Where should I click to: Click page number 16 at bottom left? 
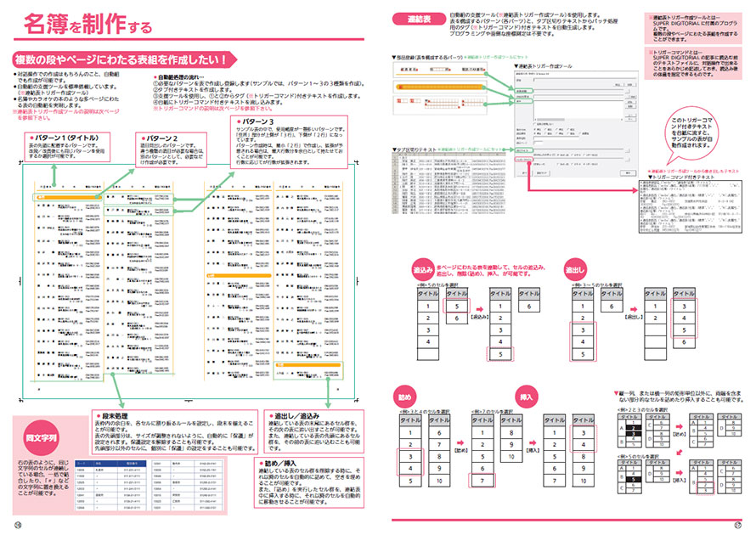(x=18, y=525)
